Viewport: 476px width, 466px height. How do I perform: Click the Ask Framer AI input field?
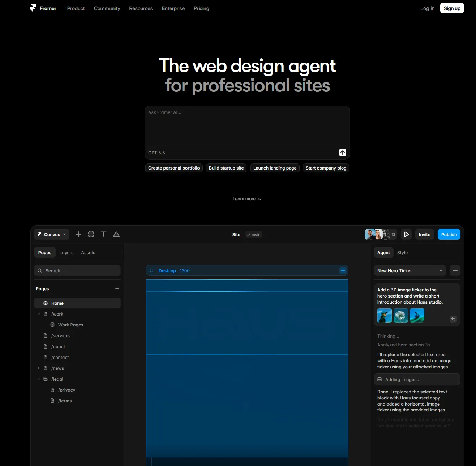(247, 126)
